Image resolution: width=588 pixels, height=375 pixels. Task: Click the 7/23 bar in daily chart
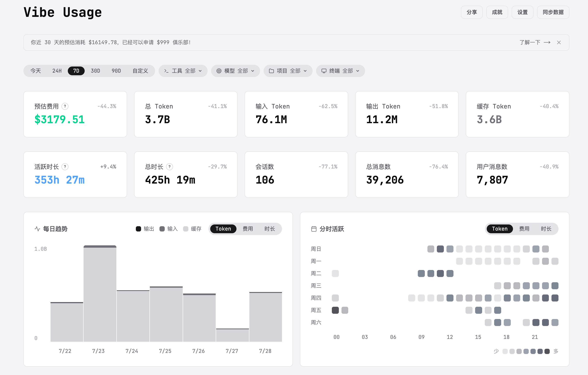100,294
